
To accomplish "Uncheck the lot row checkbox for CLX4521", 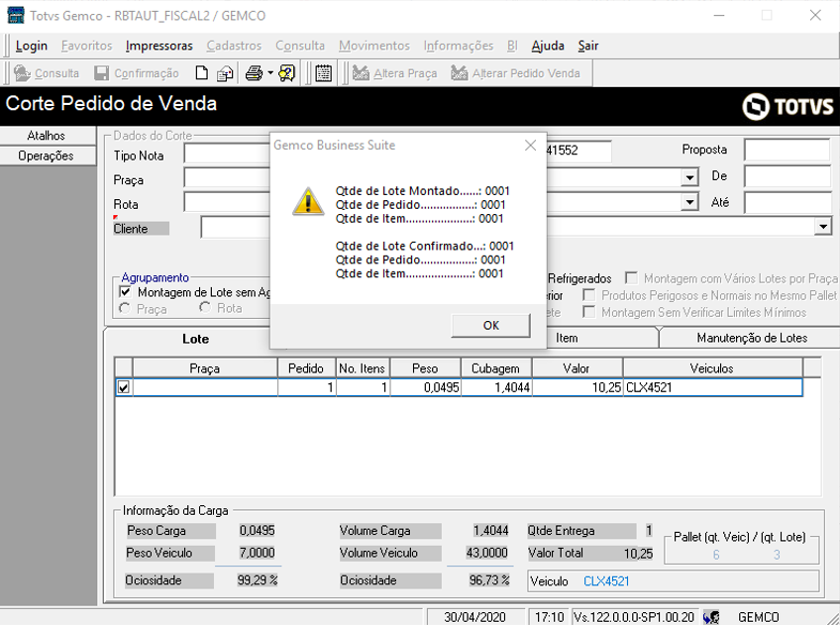I will 123,387.
